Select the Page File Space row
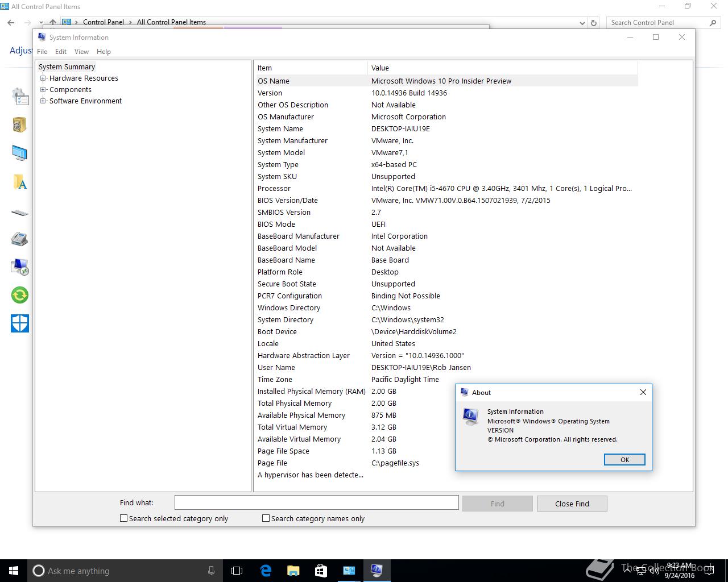Viewport: 728px width, 582px height. point(355,451)
